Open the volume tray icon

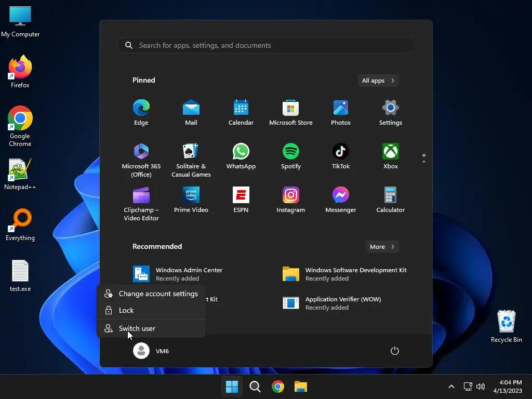click(481, 387)
